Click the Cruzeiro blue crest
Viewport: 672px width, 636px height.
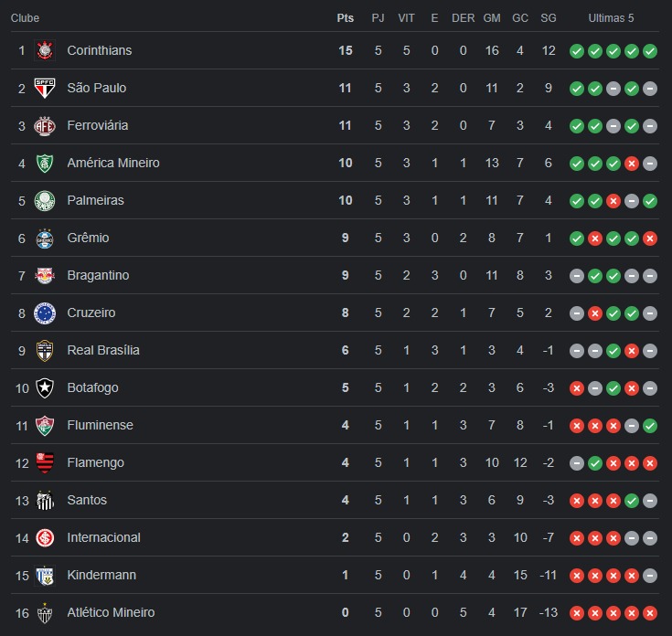[x=45, y=313]
